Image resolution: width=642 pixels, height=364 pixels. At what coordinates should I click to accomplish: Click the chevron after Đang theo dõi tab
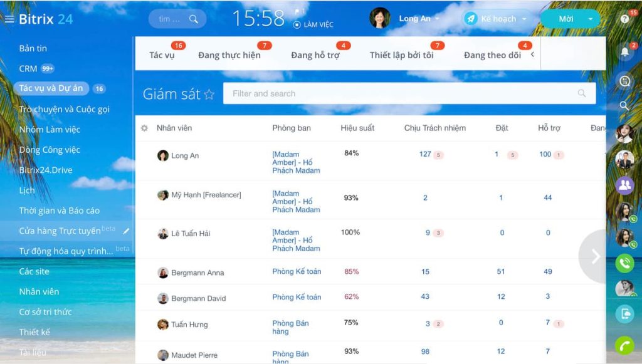(x=532, y=55)
